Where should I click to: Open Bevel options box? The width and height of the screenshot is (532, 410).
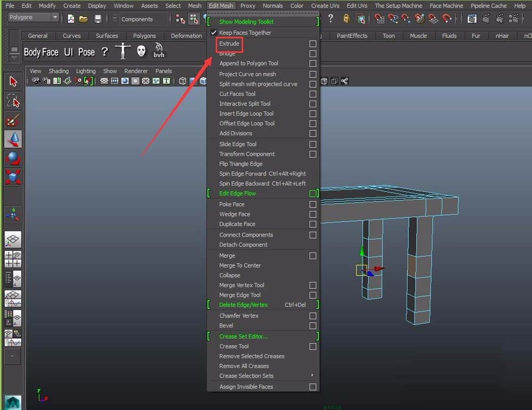[x=313, y=325]
